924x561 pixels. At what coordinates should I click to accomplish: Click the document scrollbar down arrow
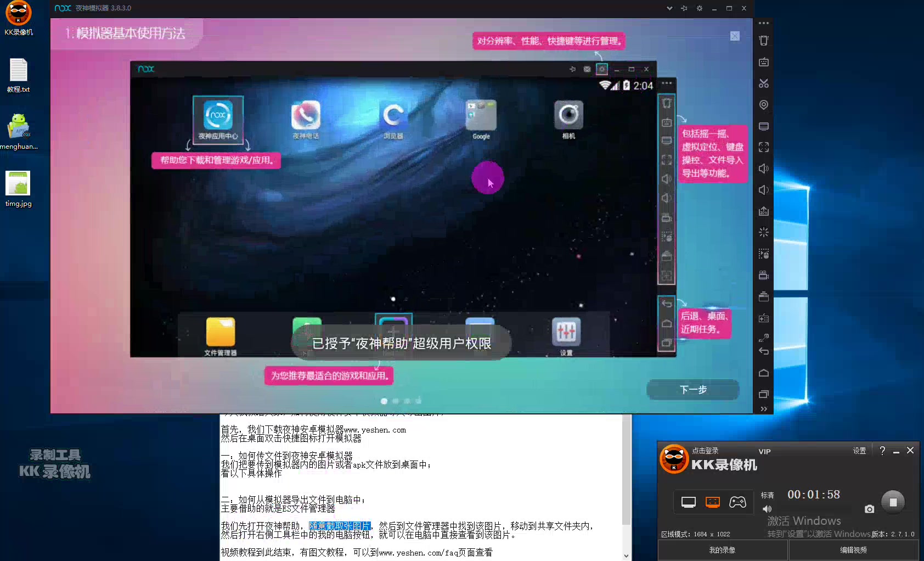(626, 556)
